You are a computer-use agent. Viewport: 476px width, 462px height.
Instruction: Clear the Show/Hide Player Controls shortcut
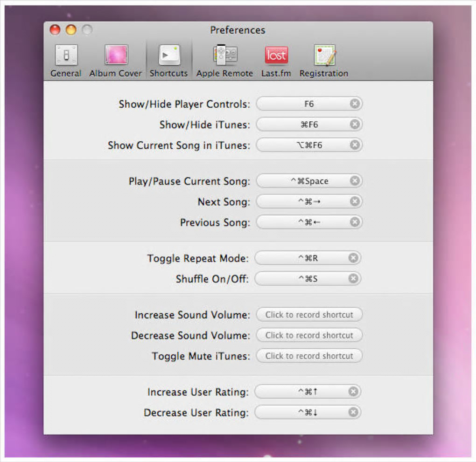click(x=355, y=104)
